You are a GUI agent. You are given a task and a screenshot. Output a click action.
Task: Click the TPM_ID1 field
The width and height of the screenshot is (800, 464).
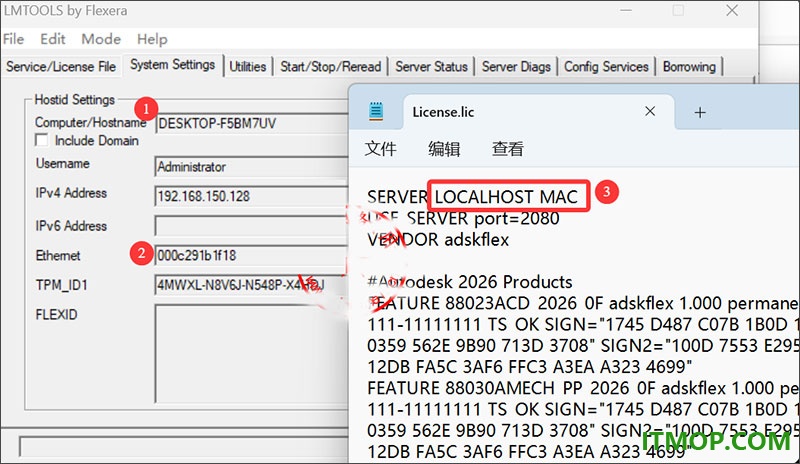(x=252, y=285)
